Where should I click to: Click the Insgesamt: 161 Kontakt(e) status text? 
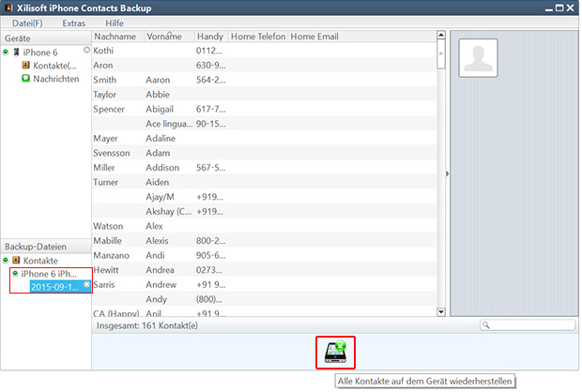point(147,325)
